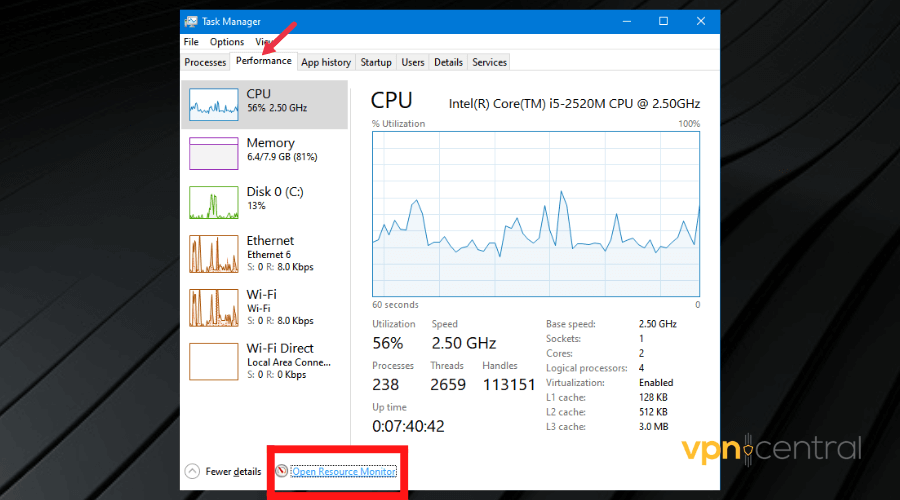Click the Speed 2.50 GHz value

click(464, 343)
